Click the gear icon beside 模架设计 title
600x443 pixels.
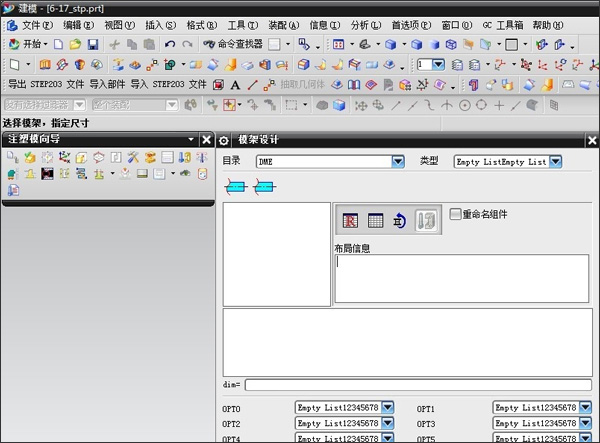pyautogui.click(x=224, y=141)
